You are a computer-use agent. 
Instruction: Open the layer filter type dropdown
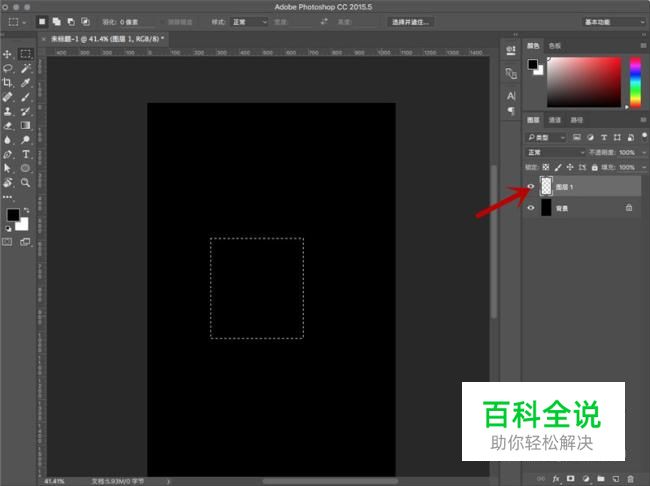pyautogui.click(x=546, y=137)
